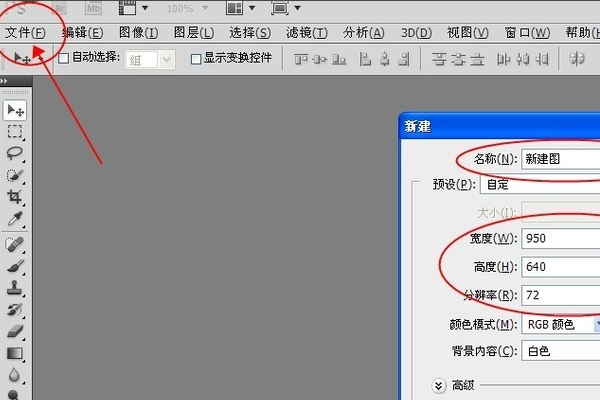The image size is (600, 400).
Task: Select the Gradient tool
Action: click(x=15, y=353)
